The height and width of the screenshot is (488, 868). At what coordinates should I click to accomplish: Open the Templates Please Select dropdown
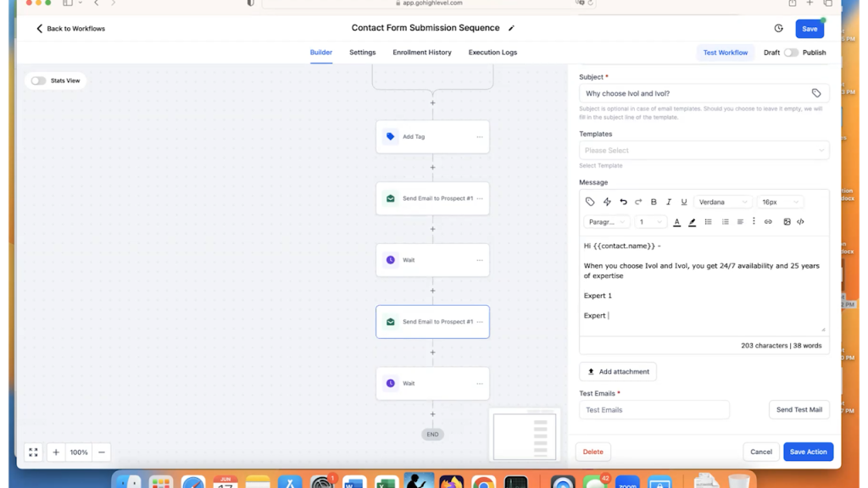pos(704,150)
